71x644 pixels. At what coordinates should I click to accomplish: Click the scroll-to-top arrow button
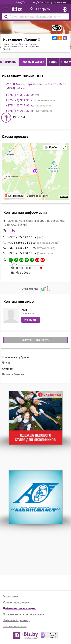tap(6, 117)
